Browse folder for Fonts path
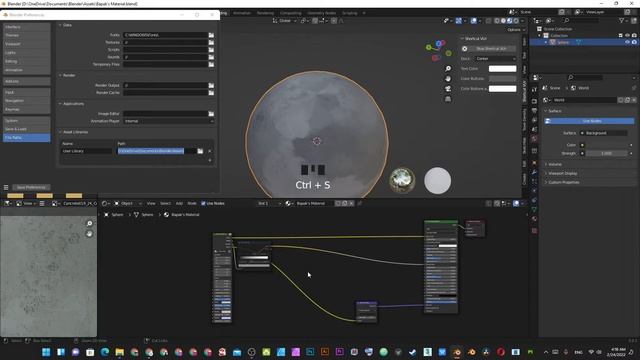Screen dimensions: 640x360 [x=211, y=35]
